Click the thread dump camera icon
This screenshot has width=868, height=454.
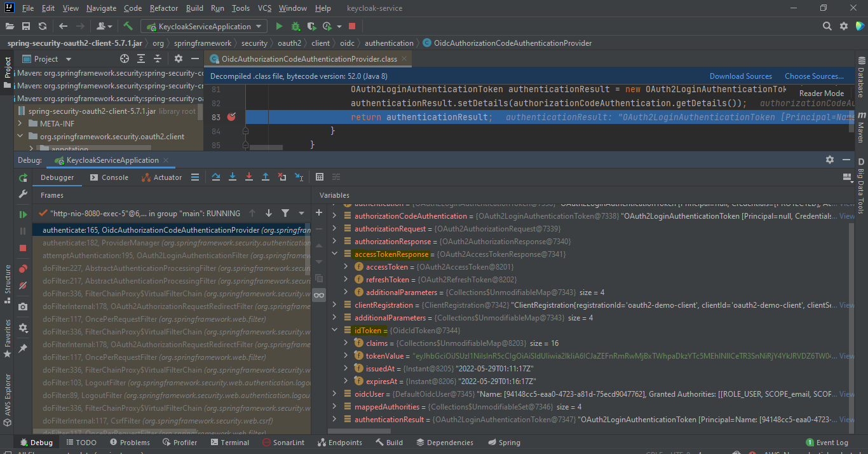pos(23,306)
